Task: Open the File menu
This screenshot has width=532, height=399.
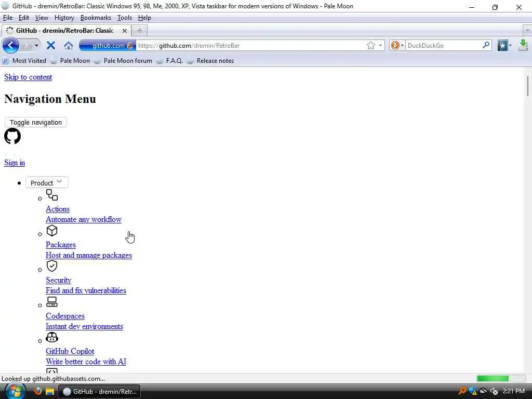Action: coord(8,18)
